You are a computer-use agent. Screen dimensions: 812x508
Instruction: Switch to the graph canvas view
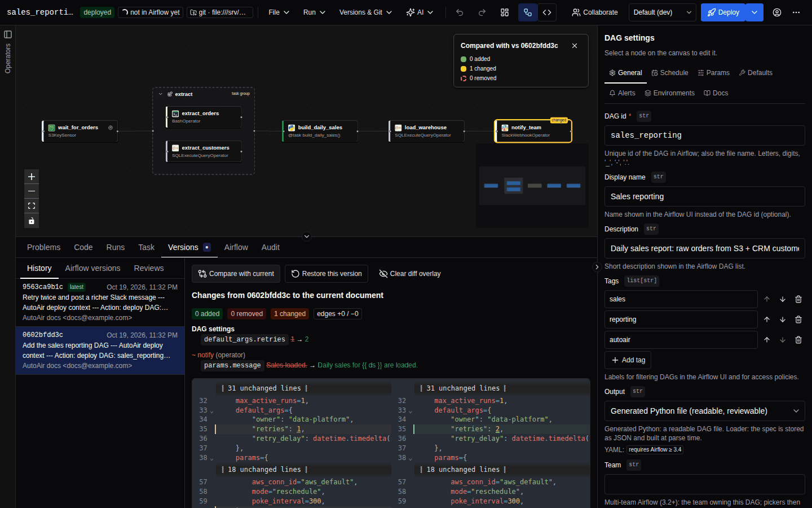528,12
